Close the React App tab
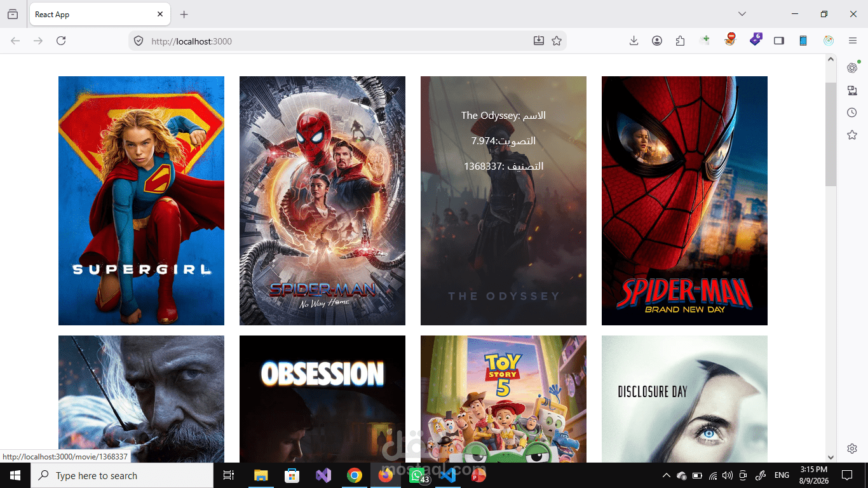Image resolution: width=868 pixels, height=488 pixels. (x=160, y=14)
